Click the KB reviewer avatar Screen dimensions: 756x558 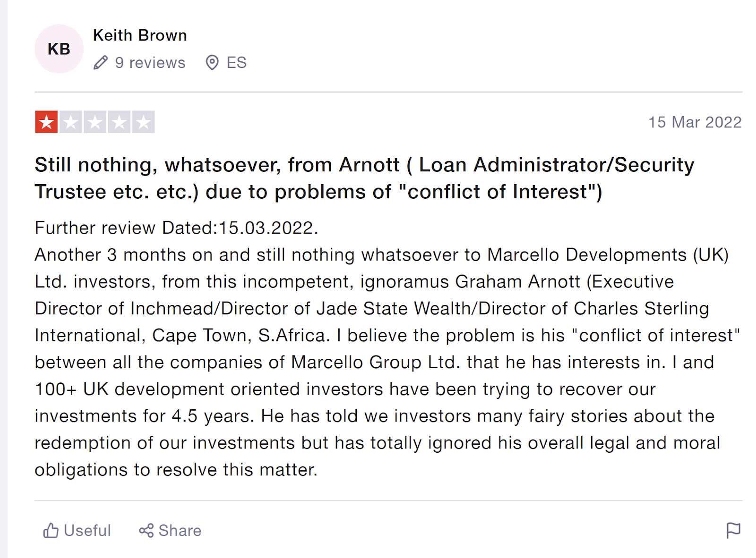point(59,49)
